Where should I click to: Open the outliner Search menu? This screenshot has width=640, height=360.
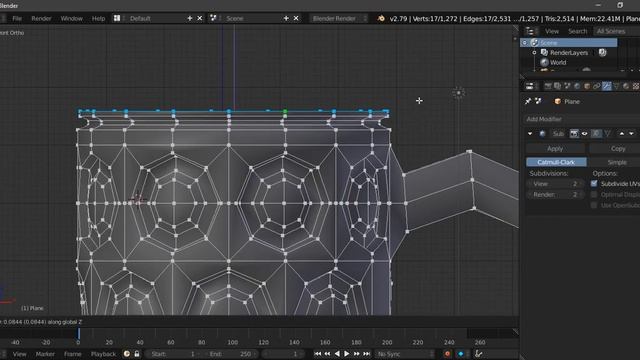click(577, 31)
